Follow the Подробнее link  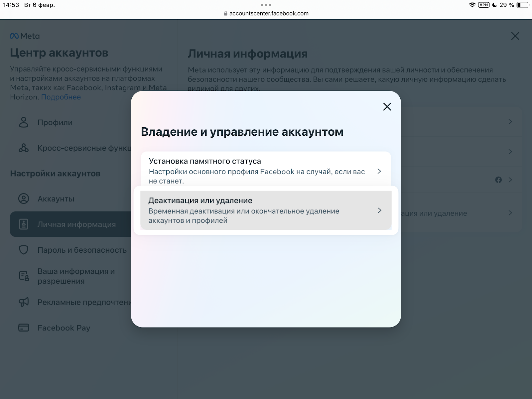[61, 97]
